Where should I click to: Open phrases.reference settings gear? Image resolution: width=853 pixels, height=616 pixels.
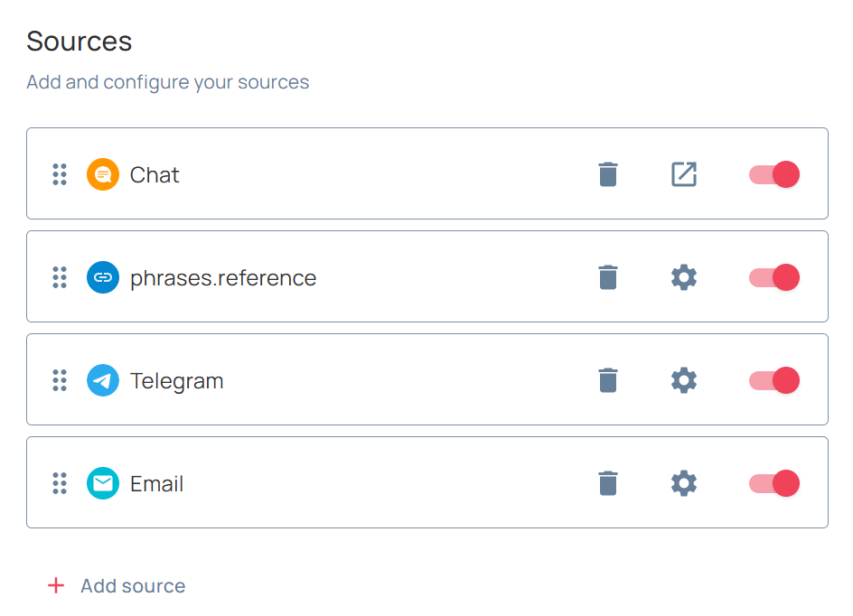[684, 277]
